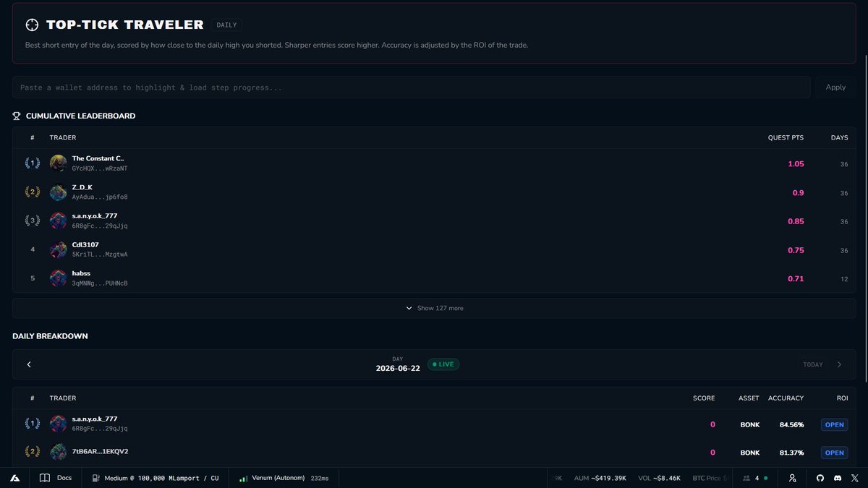Expand Show 127 more traders

434,308
